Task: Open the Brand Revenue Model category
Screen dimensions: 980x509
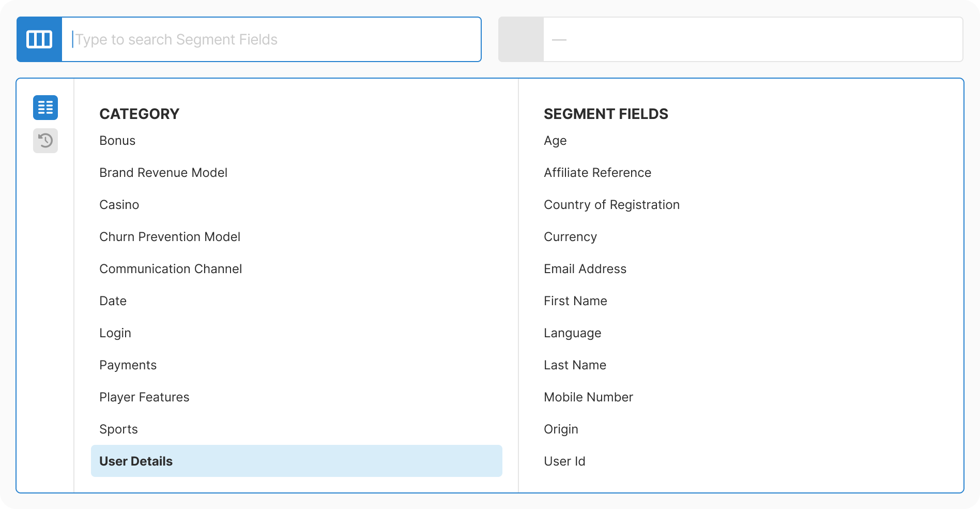Action: click(x=163, y=172)
